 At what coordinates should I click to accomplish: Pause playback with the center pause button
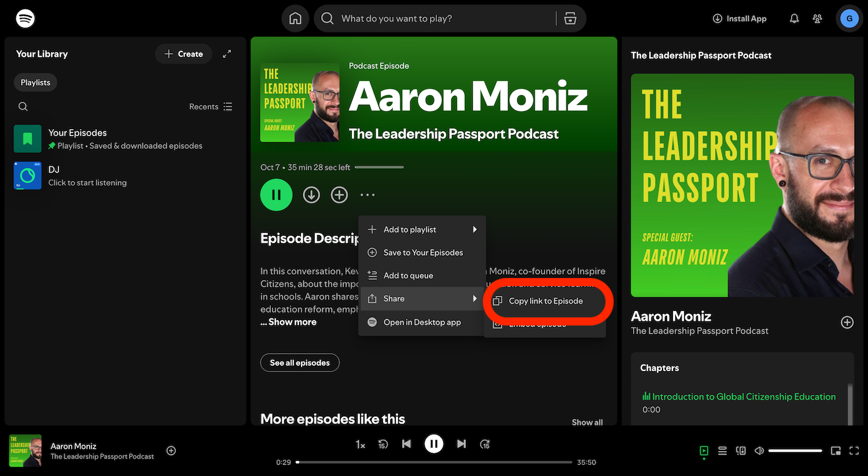(x=434, y=444)
